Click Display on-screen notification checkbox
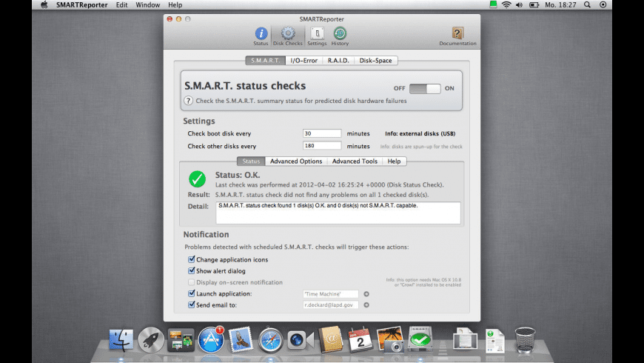Viewport: 644px width, 363px height. click(x=192, y=282)
